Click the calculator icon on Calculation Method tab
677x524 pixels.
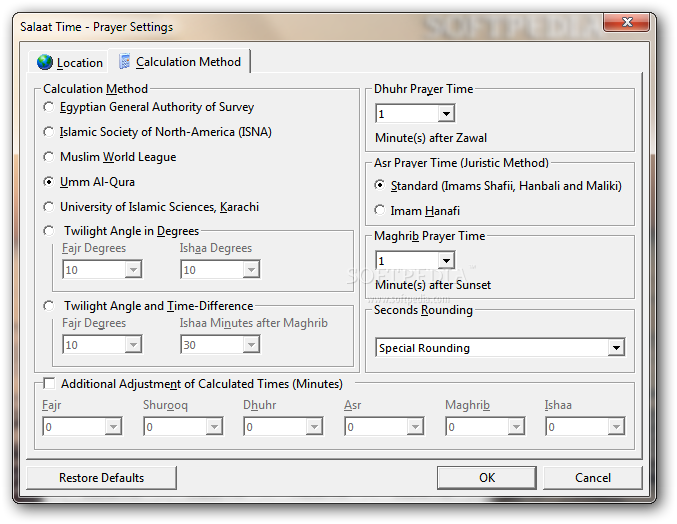point(124,61)
